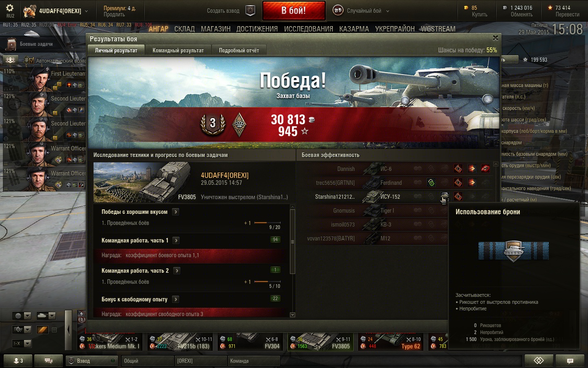Open the settings gear menu
Image resolution: width=588 pixels, height=368 pixels.
tap(10, 8)
